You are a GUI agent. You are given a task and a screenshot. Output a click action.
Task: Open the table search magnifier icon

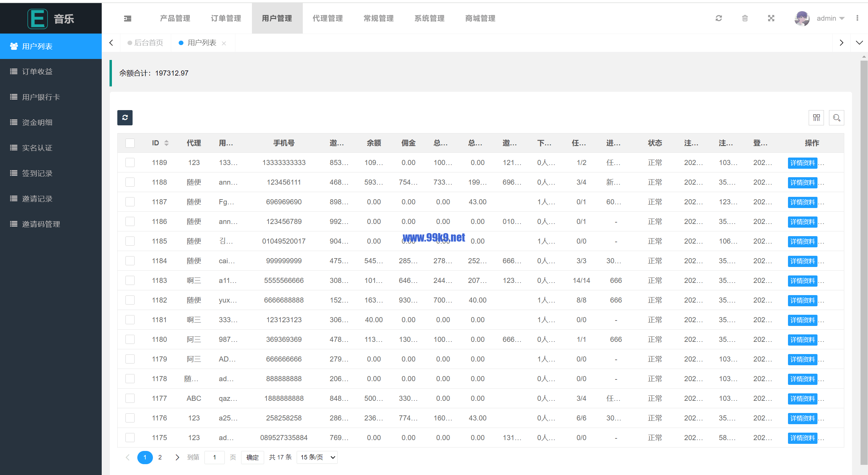[x=836, y=118]
